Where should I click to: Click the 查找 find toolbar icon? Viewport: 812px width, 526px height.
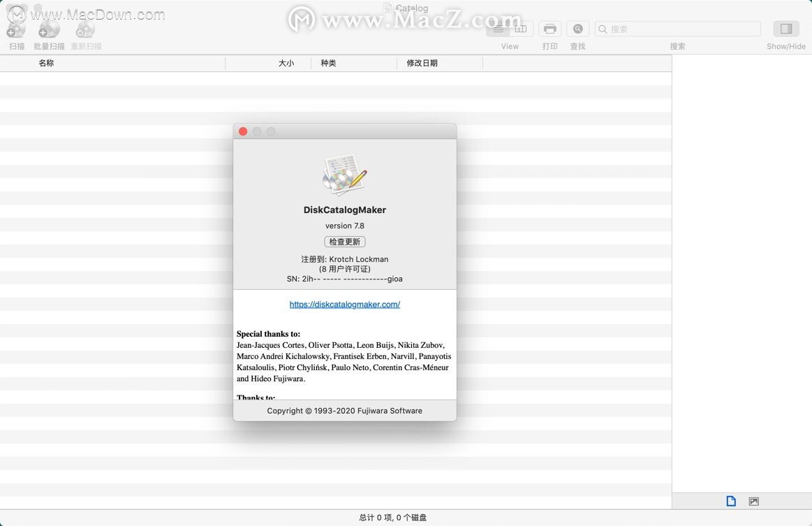(x=578, y=29)
